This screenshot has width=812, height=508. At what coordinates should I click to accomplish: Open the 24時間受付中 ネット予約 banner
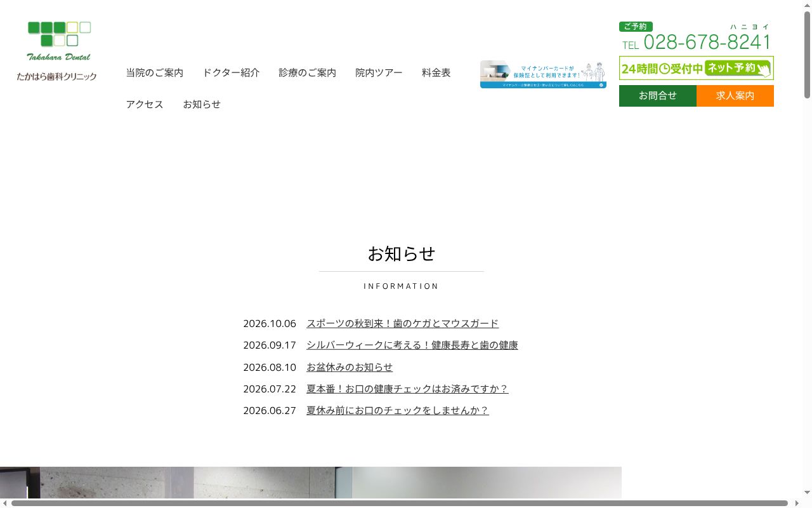(697, 68)
